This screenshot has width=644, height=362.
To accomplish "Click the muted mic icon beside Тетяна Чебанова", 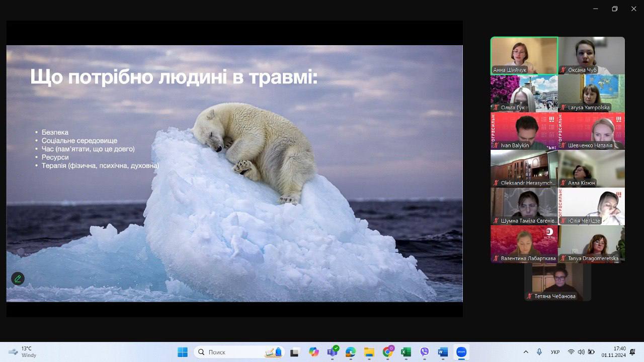I will (530, 296).
